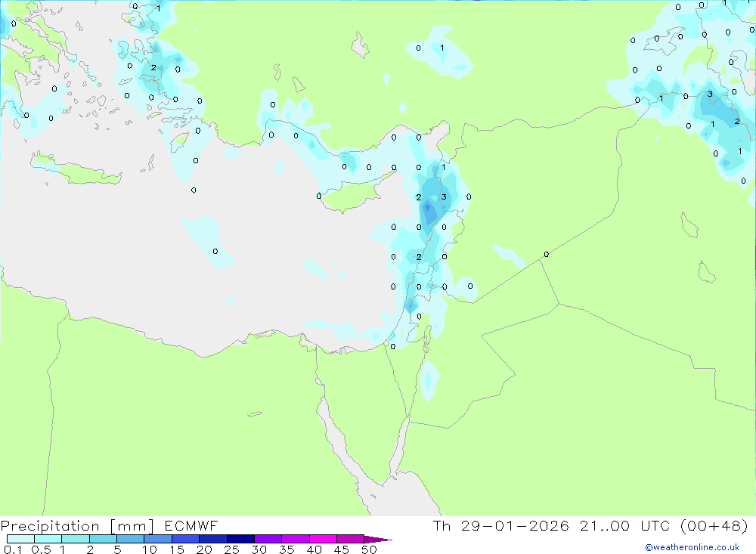756x554 pixels.
Task: Click the ECMWF model label
Action: point(191,525)
